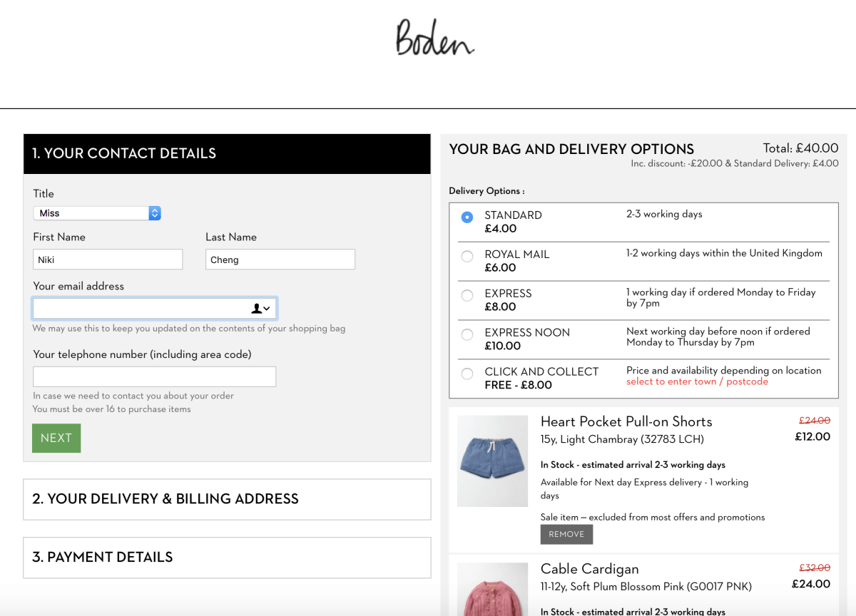Click select to enter town / postcode link
856x616 pixels.
[697, 382]
